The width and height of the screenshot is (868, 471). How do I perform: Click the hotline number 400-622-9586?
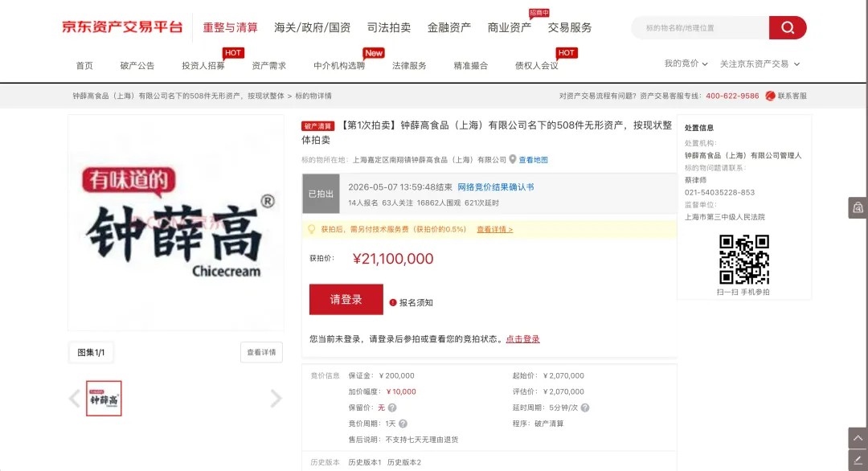coord(732,96)
